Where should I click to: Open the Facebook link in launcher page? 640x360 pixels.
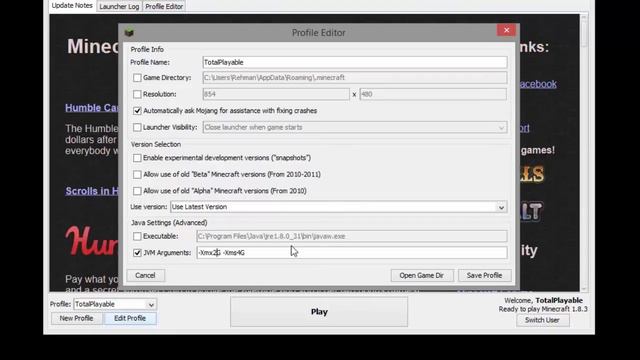click(x=538, y=84)
